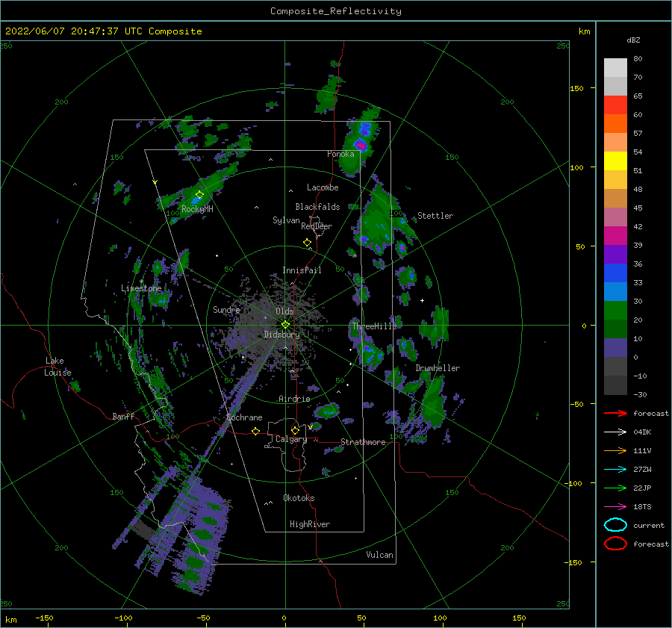672x628 pixels.
Task: Click the Olds label near center
Action: pos(284,311)
